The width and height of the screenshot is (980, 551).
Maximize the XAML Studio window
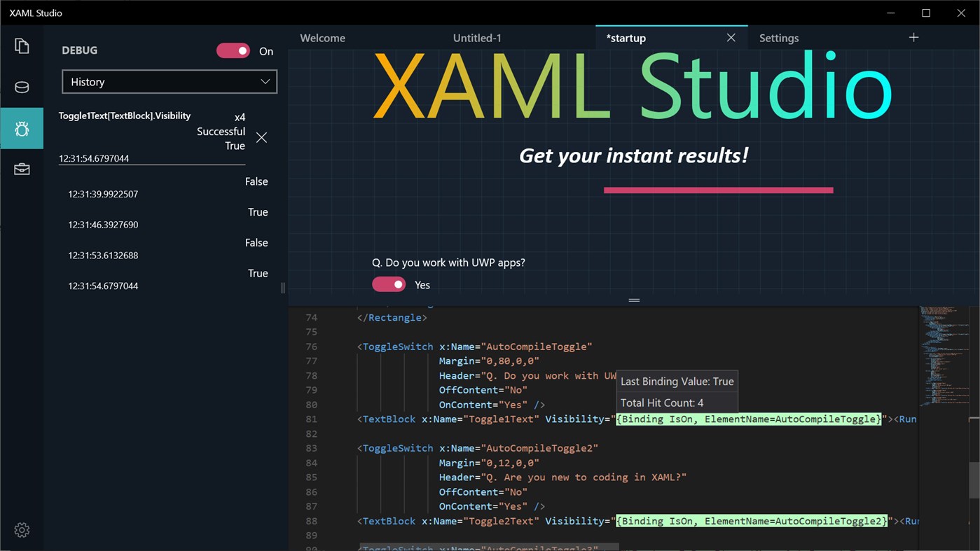(x=926, y=13)
